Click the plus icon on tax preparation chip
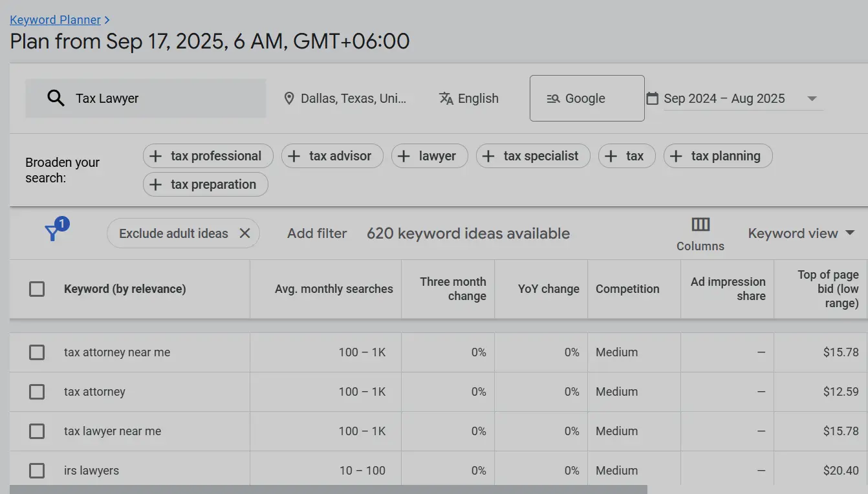The image size is (868, 494). [155, 184]
